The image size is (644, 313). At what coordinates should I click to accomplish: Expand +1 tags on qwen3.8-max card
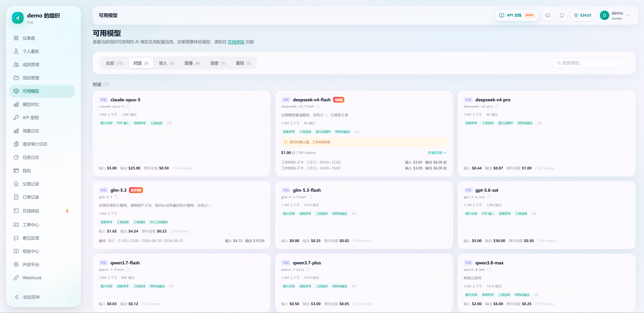click(x=536, y=295)
